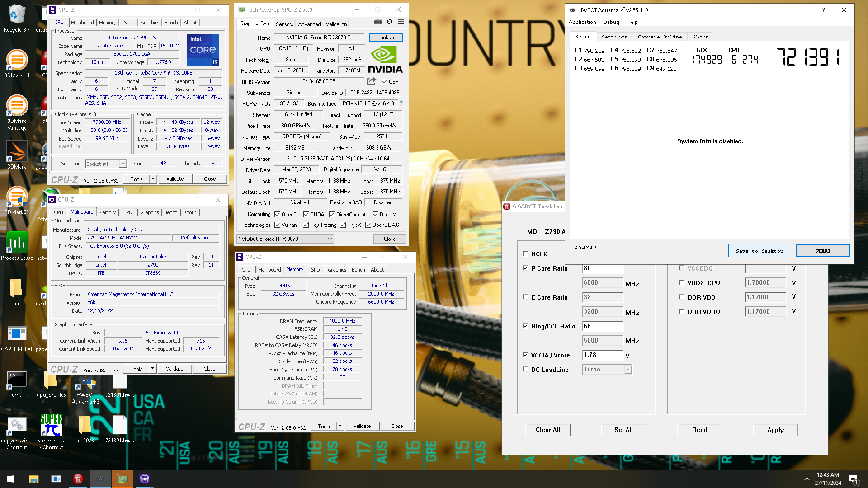Open the Socket #1 selection dropdown
The image size is (868, 488).
pyautogui.click(x=106, y=164)
